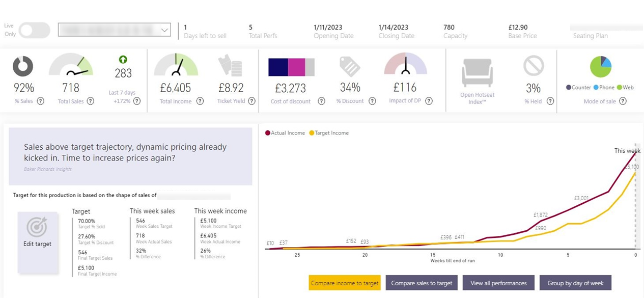644x298 pixels.
Task: Click help icon next to % Sales
Action: click(x=41, y=101)
